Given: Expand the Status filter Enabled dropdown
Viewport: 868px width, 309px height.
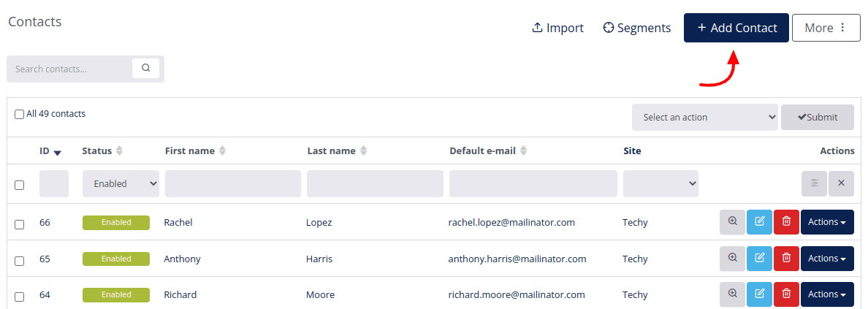Looking at the screenshot, I should click(x=121, y=184).
